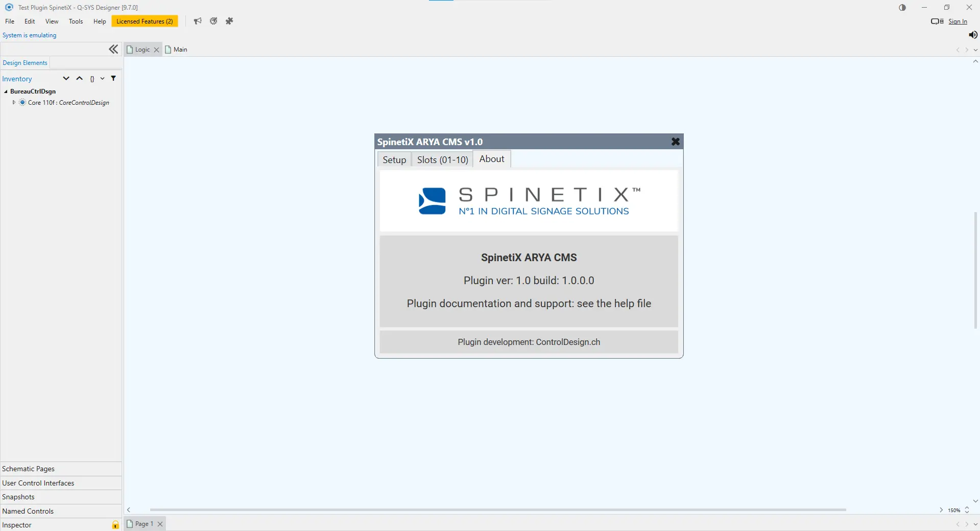Expand the Core 110f tree node
Viewport: 980px width, 531px height.
pos(14,102)
